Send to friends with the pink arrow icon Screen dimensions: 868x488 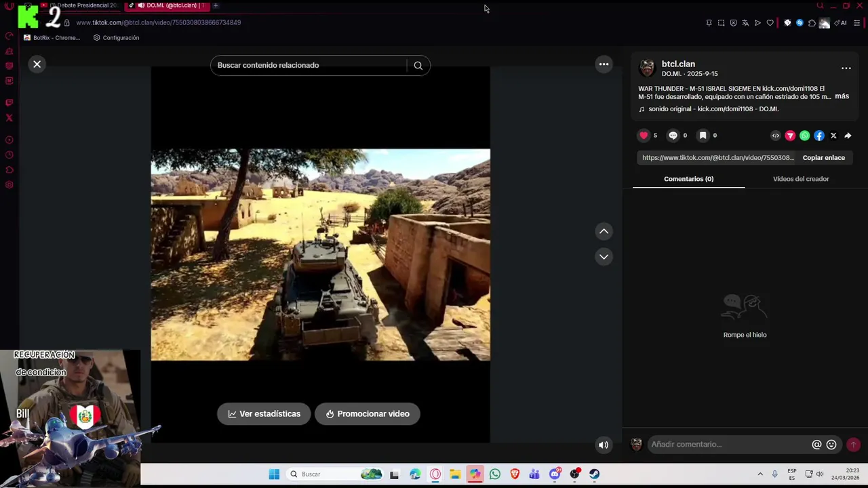pos(790,136)
